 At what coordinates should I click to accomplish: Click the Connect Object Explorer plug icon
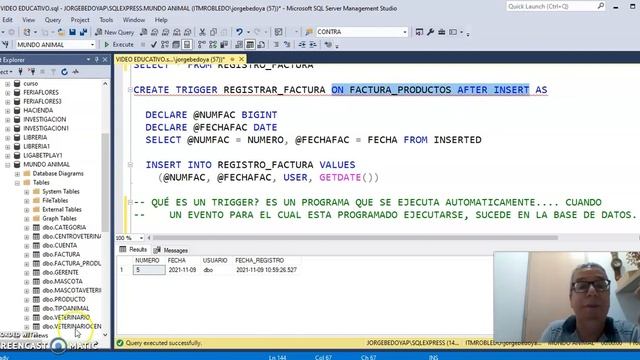tap(20, 72)
